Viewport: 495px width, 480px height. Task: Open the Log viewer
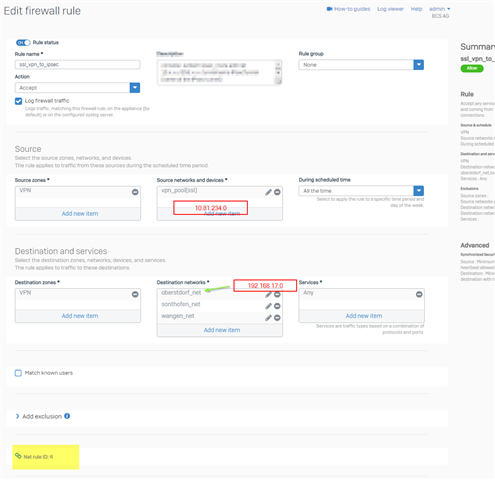coord(390,9)
